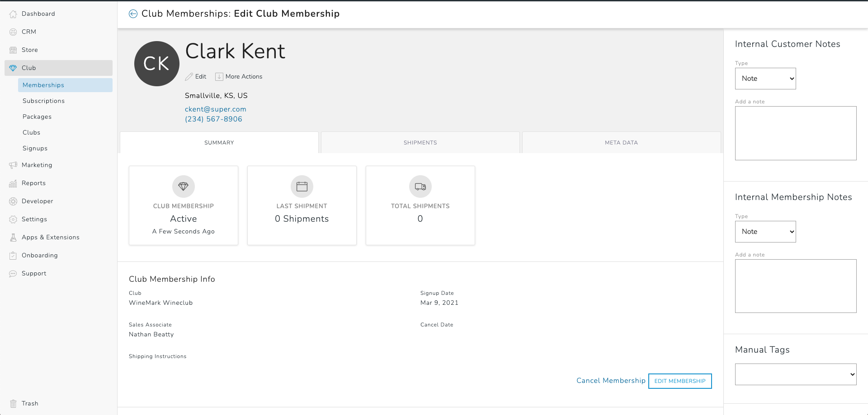Click the Developer icon in sidebar

[13, 201]
